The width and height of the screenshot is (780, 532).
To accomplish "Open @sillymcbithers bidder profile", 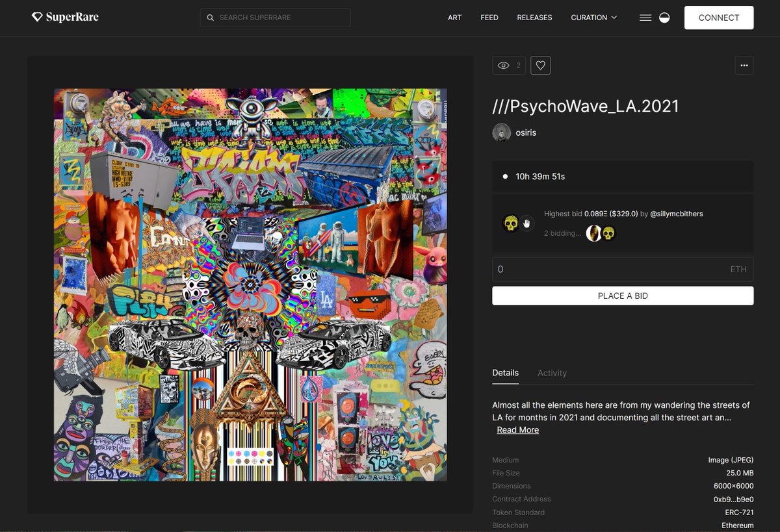I will (x=676, y=214).
